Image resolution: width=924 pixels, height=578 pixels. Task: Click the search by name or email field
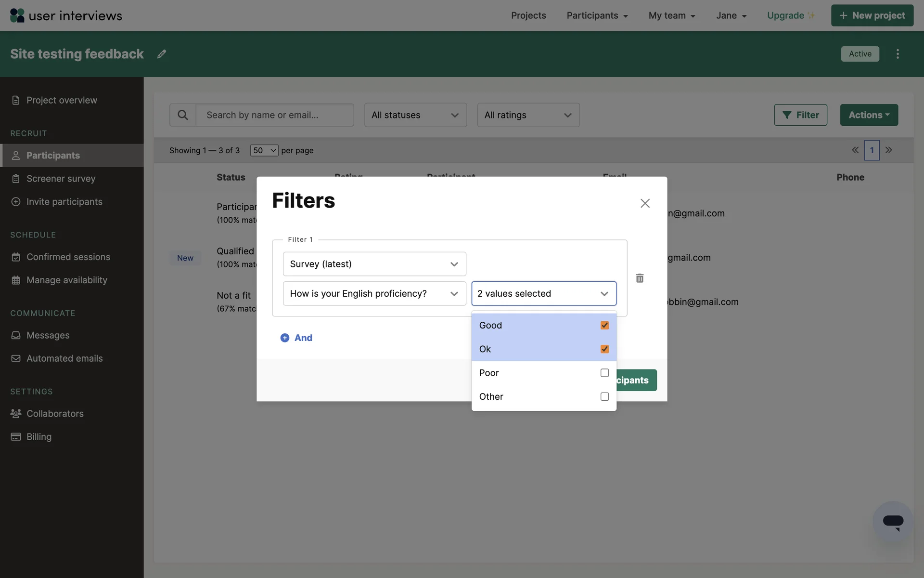[274, 115]
